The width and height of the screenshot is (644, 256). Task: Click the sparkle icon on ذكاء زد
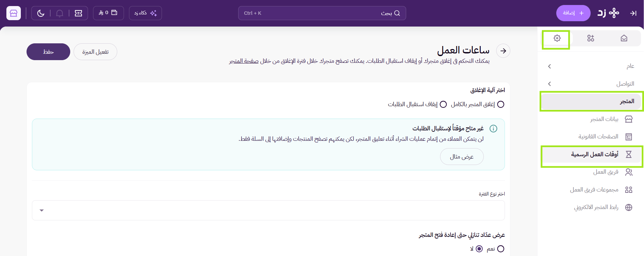(154, 13)
